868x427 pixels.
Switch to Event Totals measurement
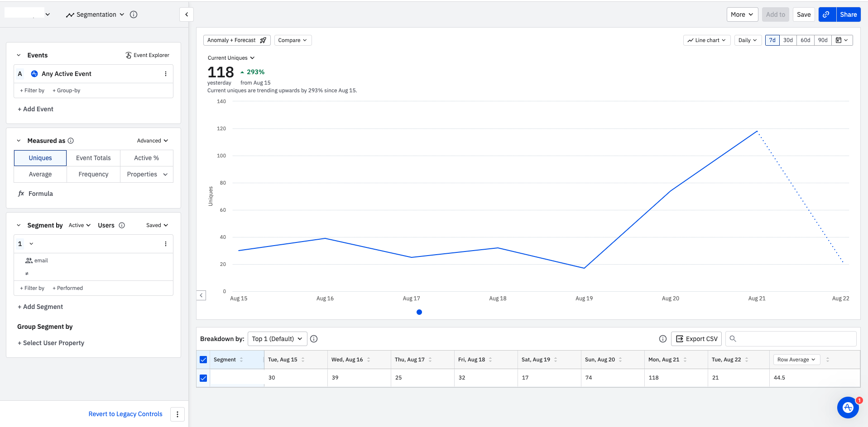pos(93,158)
